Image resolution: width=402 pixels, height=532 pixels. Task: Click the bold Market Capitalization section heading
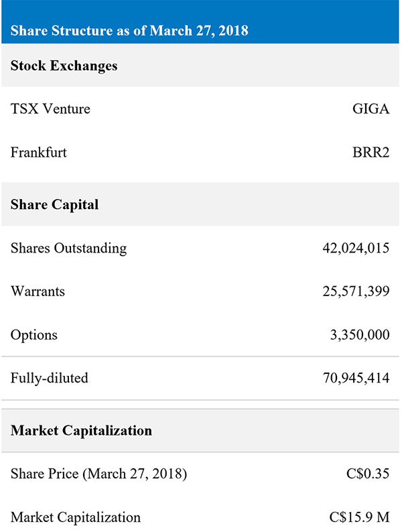tap(81, 431)
